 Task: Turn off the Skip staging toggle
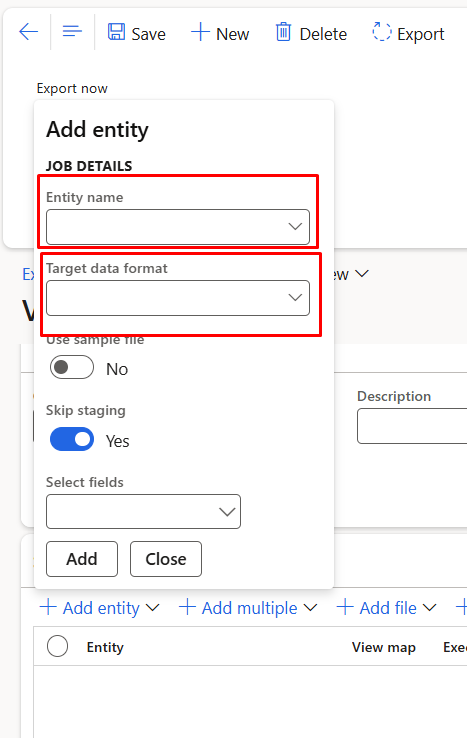(72, 439)
